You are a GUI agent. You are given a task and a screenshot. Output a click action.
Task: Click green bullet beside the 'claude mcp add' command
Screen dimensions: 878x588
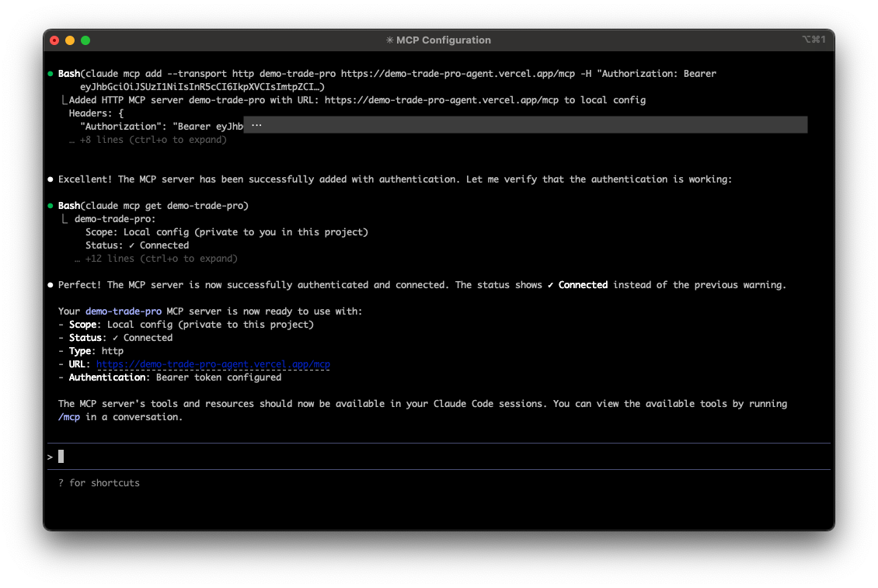click(51, 74)
